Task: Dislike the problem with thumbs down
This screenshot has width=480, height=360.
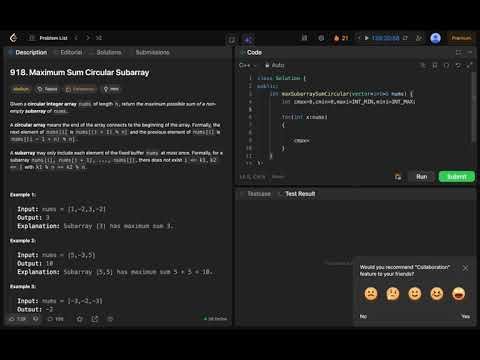Action: click(36, 319)
